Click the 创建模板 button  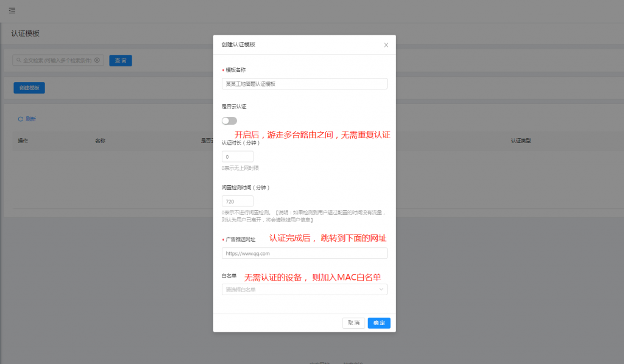tap(29, 88)
